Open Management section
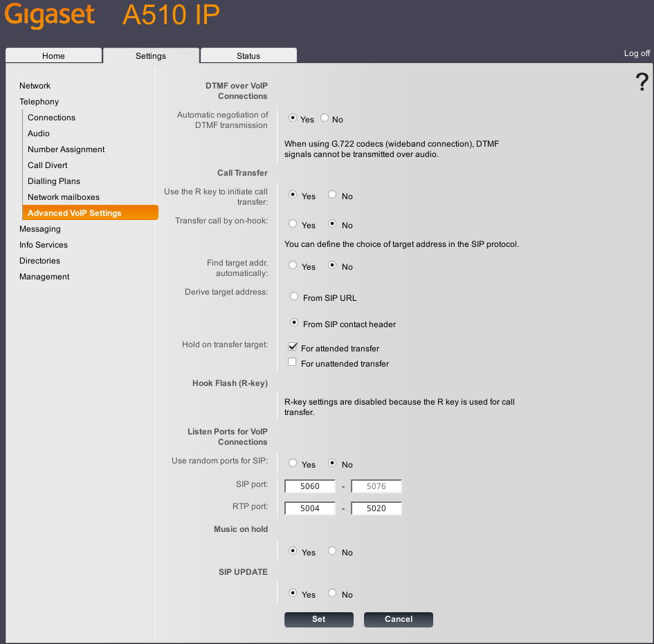 coord(44,277)
